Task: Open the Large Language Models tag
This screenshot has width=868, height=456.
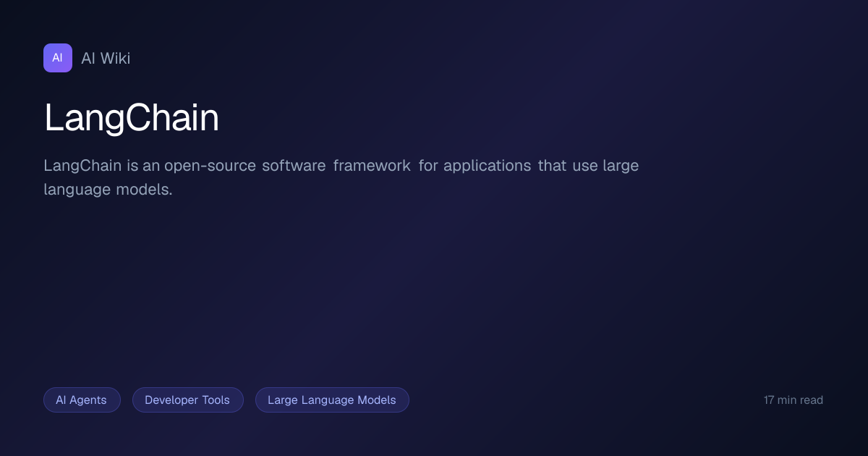Action: (x=332, y=400)
